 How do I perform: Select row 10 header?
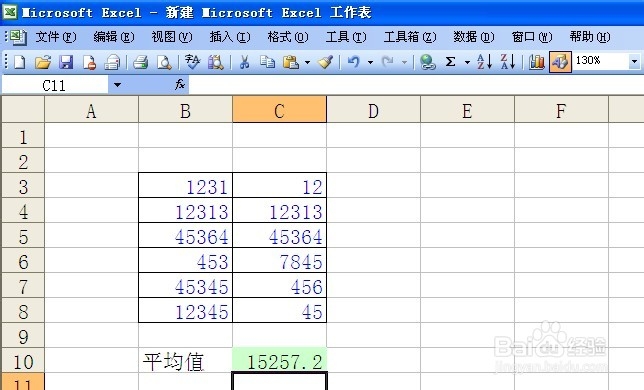pyautogui.click(x=23, y=361)
